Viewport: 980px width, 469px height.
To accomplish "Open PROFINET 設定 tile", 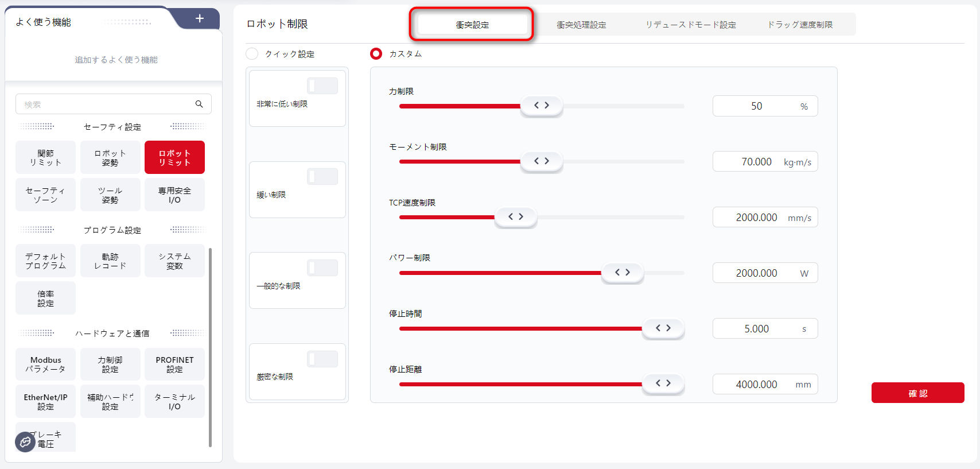I will tap(174, 364).
